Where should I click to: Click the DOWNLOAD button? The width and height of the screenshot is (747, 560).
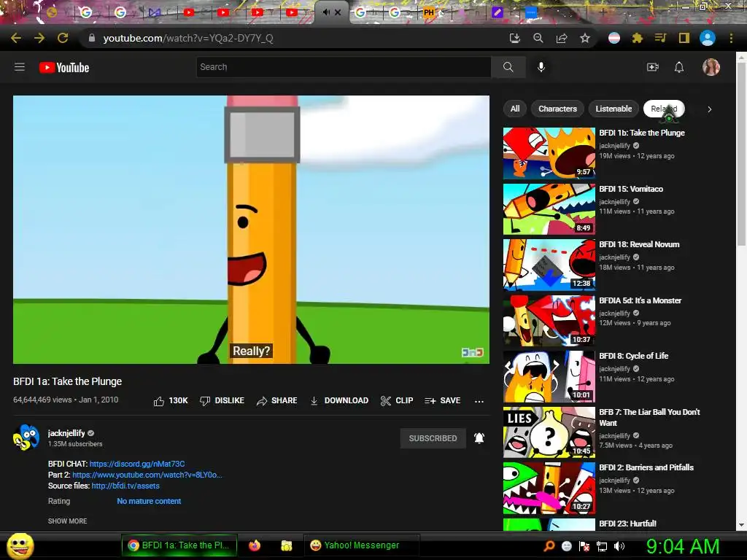[339, 401]
